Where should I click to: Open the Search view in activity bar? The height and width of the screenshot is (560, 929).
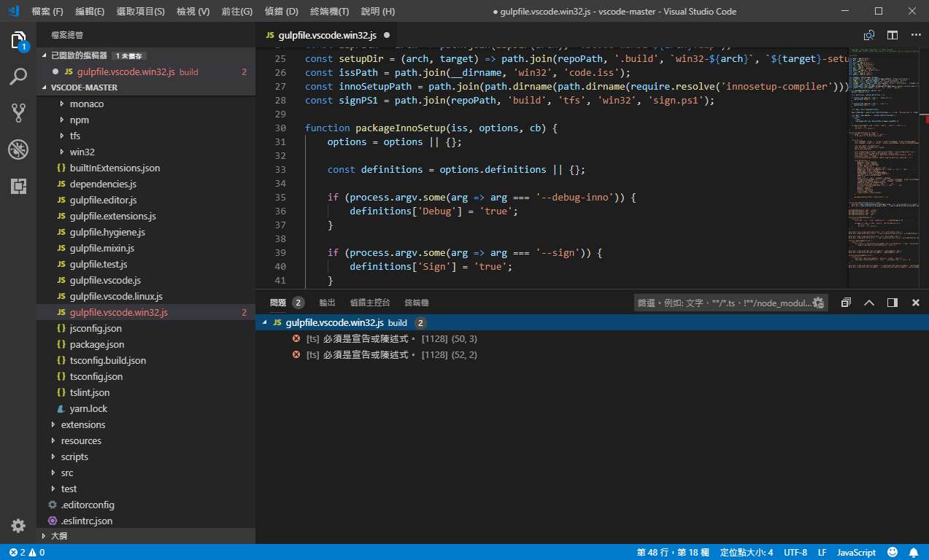tap(18, 77)
